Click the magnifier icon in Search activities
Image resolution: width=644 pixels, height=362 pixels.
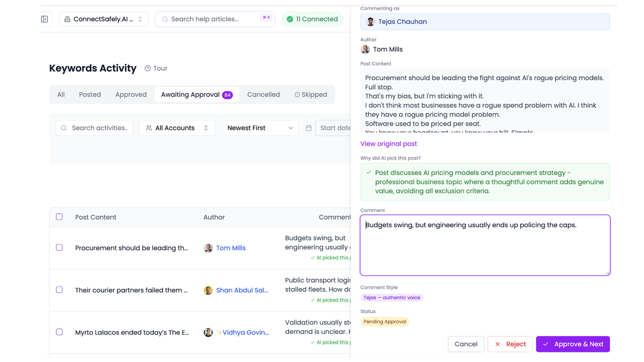coord(64,128)
